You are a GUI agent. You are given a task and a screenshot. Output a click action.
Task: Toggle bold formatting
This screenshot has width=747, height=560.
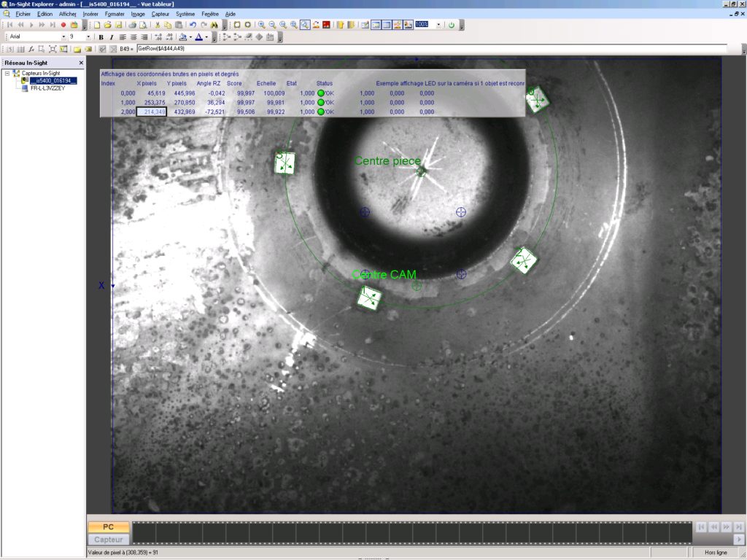(x=101, y=37)
